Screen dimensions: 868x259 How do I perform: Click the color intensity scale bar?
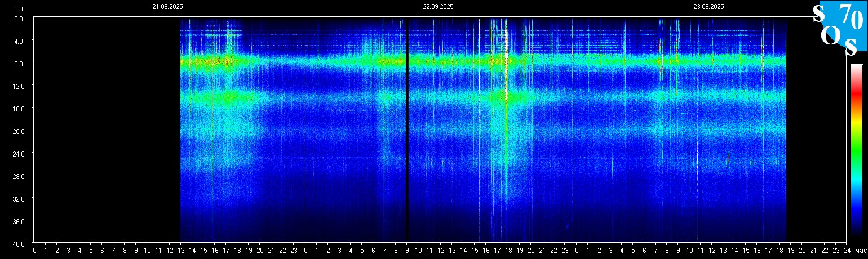[857, 151]
